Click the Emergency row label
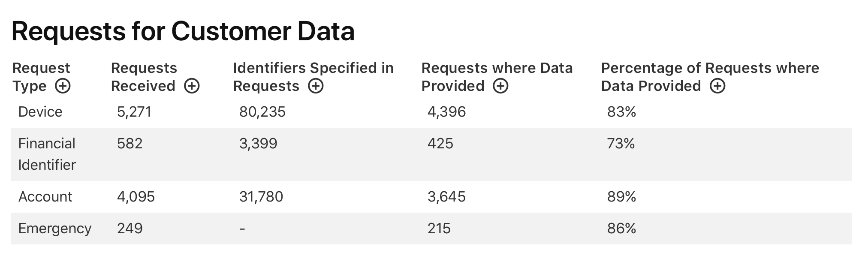 55,229
